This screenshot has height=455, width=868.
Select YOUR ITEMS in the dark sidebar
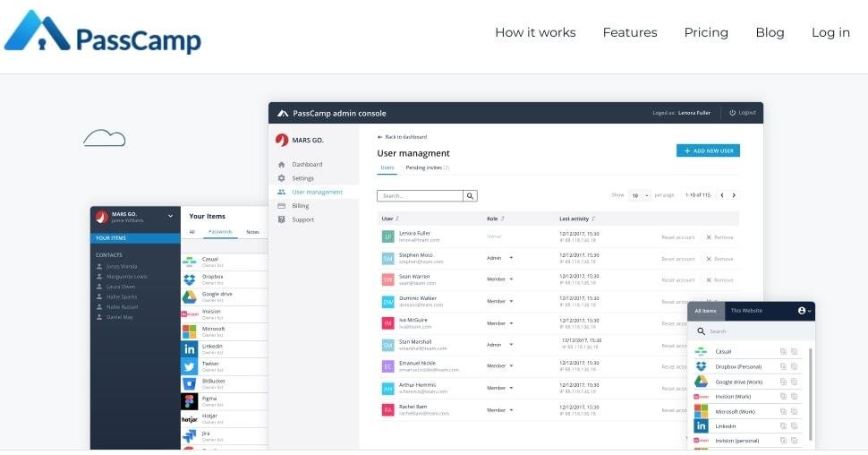(x=135, y=238)
